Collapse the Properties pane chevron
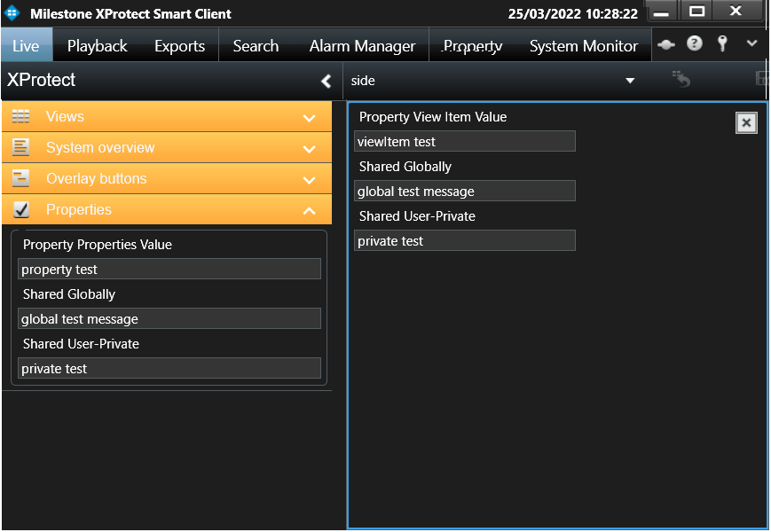Viewport: 771px width, 532px height. pyautogui.click(x=310, y=211)
